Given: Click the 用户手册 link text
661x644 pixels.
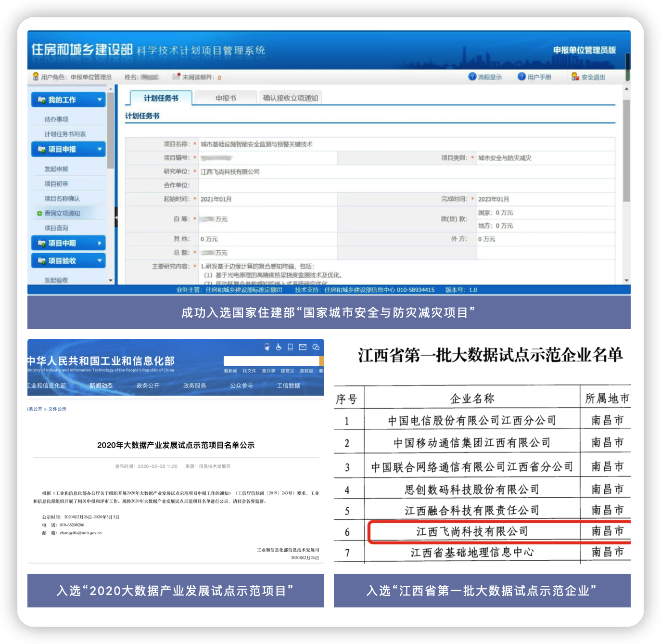Looking at the screenshot, I should (539, 77).
